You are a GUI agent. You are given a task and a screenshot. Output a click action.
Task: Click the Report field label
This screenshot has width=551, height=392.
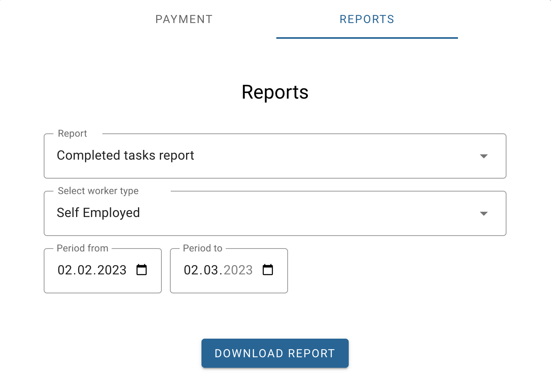(72, 134)
